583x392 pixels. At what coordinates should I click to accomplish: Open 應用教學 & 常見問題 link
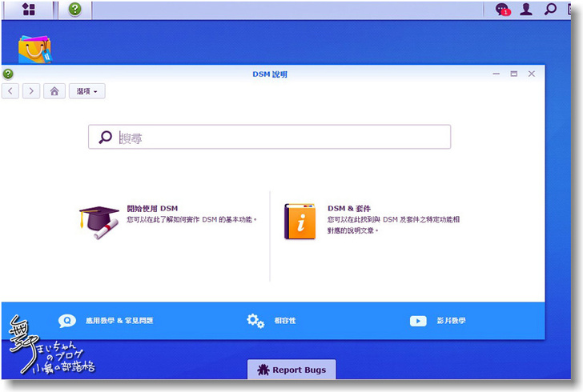click(x=119, y=321)
